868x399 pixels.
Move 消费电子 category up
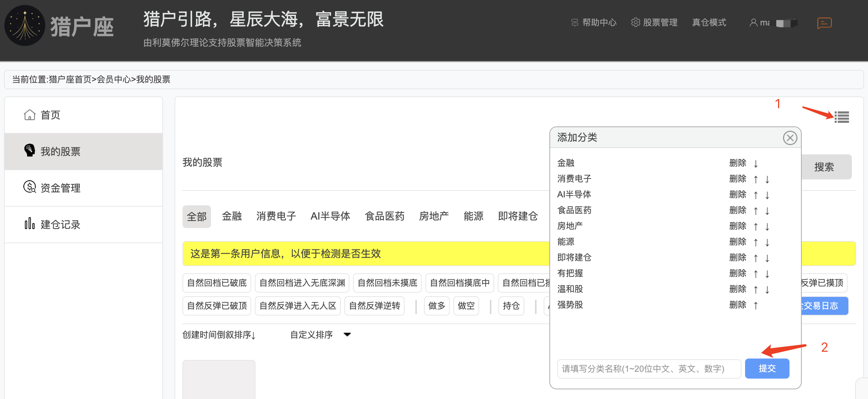[755, 179]
